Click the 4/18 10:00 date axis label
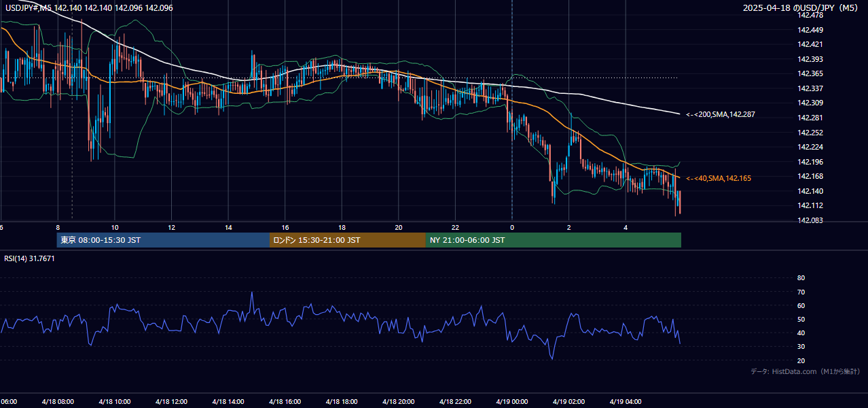Viewport: 868px width, 408px height. click(x=115, y=401)
